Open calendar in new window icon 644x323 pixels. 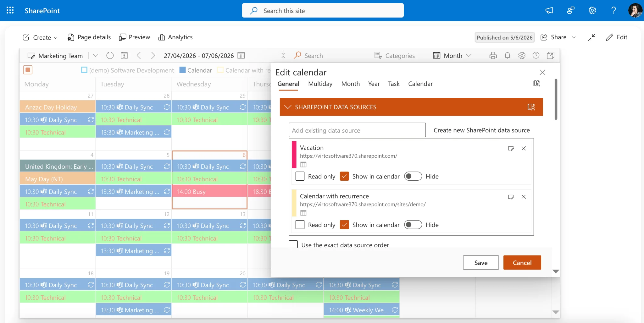point(550,56)
